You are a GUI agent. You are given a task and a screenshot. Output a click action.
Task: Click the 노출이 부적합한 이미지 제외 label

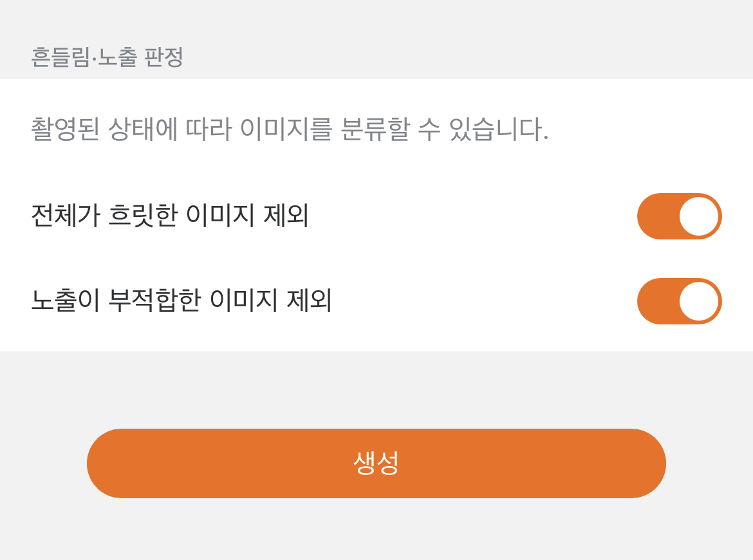click(181, 301)
